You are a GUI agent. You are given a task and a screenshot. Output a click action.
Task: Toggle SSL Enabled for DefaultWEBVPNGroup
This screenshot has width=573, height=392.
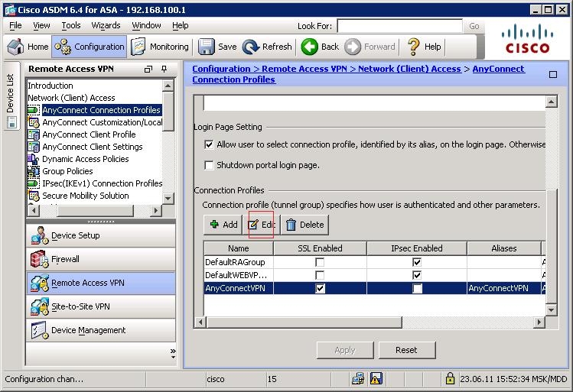320,275
